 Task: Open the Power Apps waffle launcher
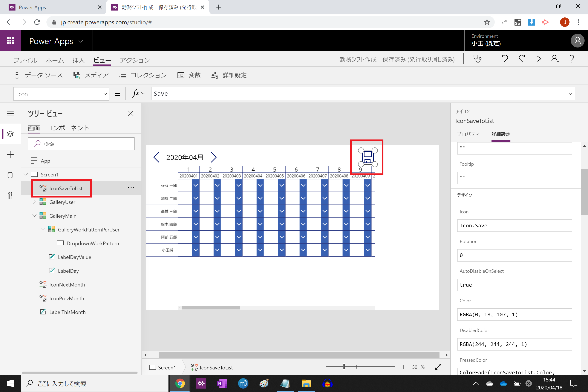(x=10, y=40)
